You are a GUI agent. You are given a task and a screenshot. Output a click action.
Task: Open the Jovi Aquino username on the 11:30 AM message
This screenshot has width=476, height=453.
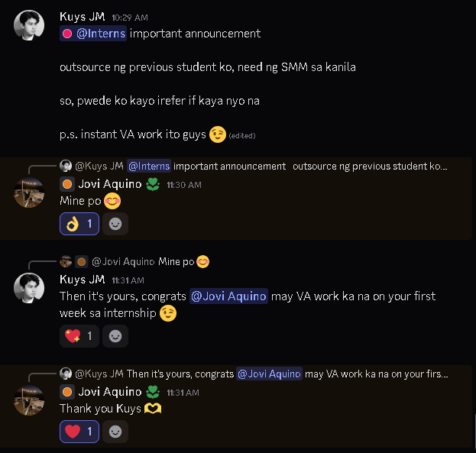click(110, 184)
